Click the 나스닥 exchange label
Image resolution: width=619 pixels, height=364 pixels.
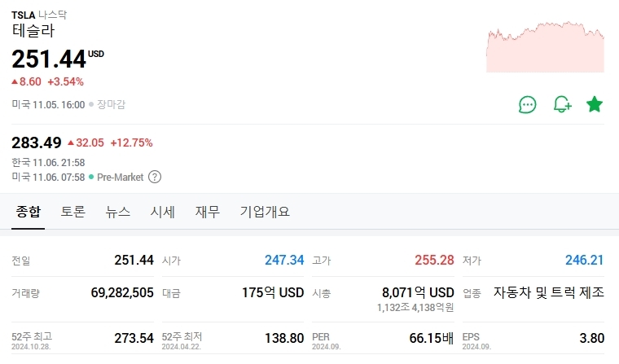[x=52, y=15]
